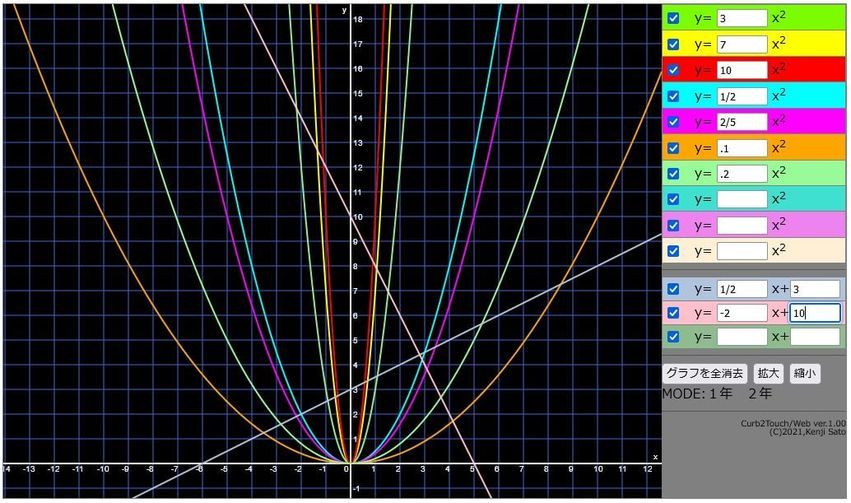This screenshot has width=851, height=503.
Task: Click the origin label 0
Action: coord(347,469)
